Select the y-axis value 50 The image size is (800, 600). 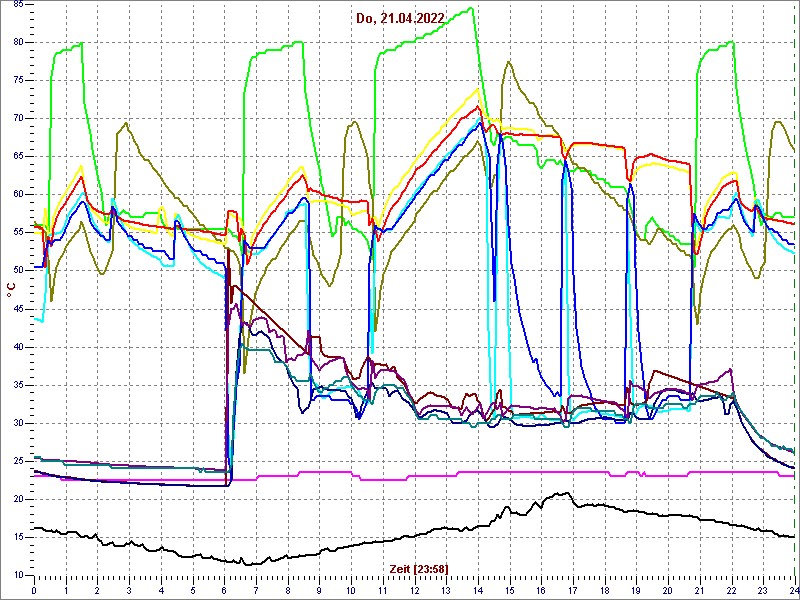click(17, 271)
